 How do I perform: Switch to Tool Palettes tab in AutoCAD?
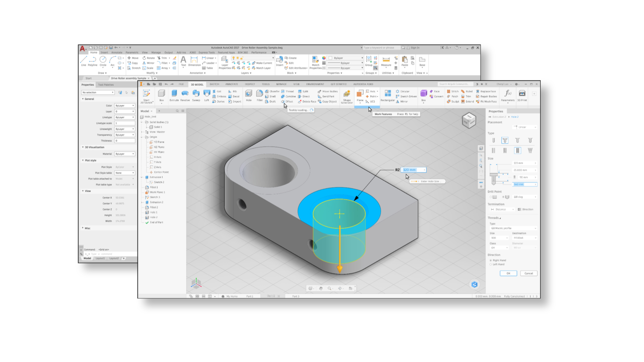(106, 85)
